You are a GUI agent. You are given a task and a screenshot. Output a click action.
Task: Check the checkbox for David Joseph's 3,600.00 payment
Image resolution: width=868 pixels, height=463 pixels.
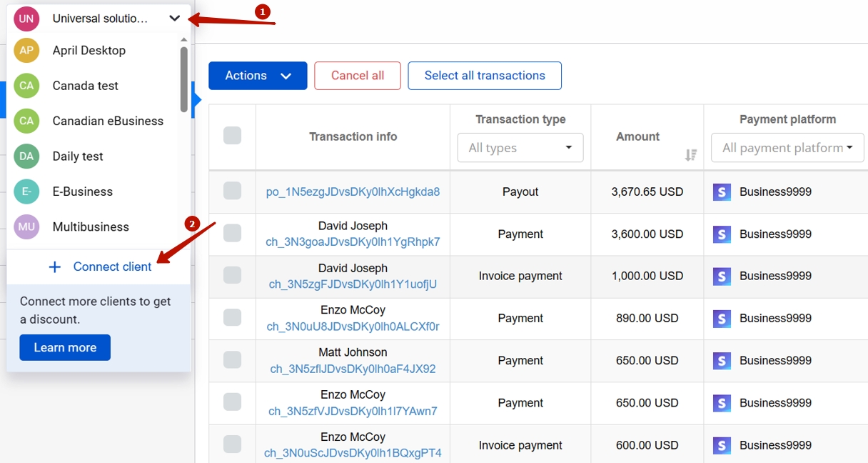pyautogui.click(x=231, y=234)
